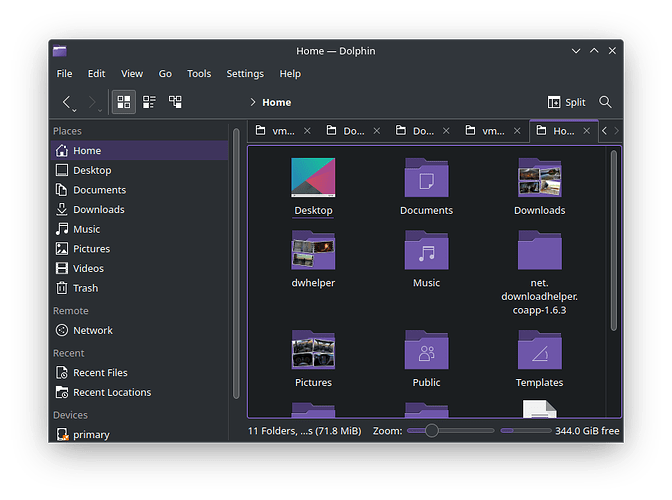Open Recent Locations entry

pyautogui.click(x=139, y=392)
